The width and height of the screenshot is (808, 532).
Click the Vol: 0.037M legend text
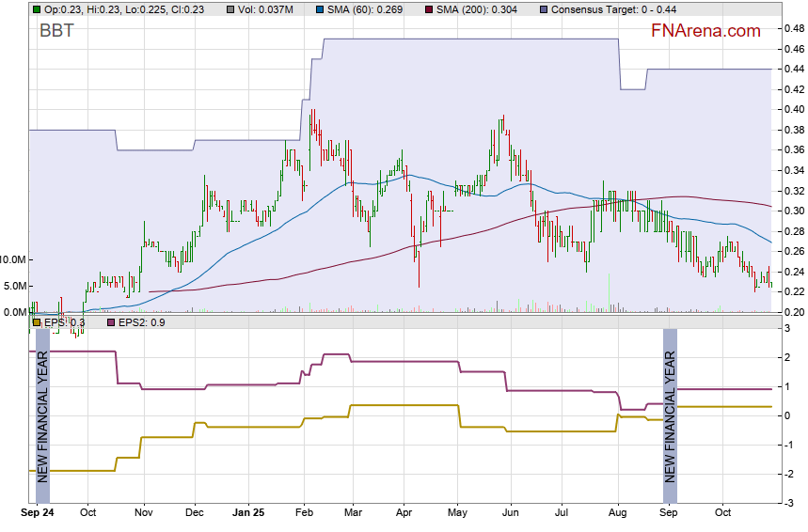[257, 8]
